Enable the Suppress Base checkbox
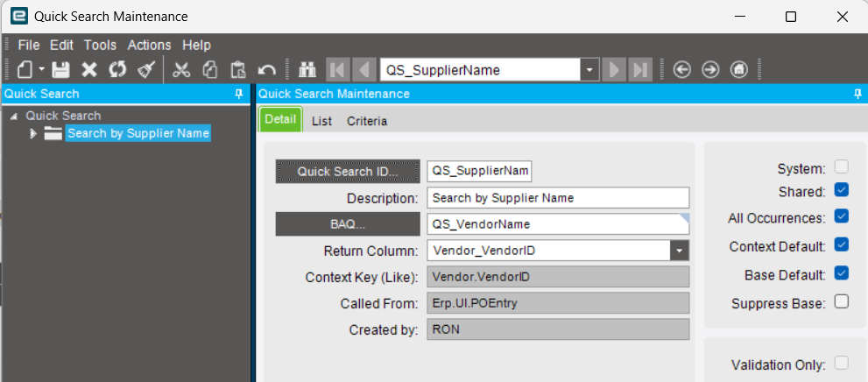 coord(842,301)
